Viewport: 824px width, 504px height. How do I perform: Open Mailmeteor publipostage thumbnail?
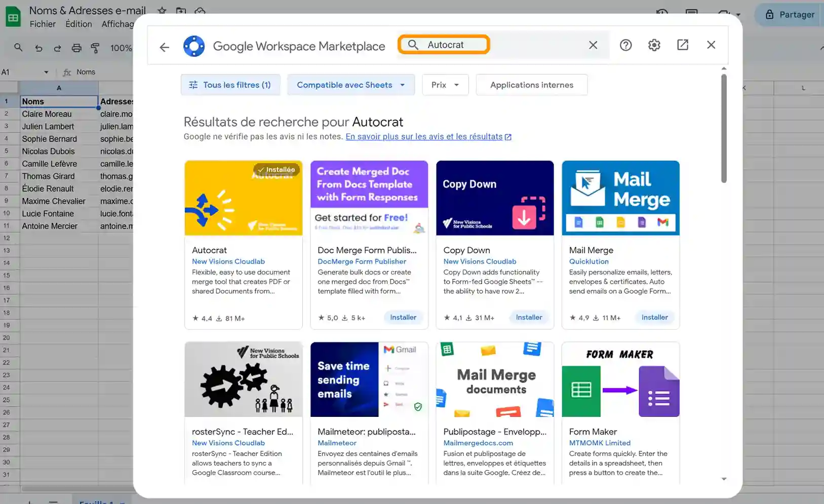(x=369, y=379)
